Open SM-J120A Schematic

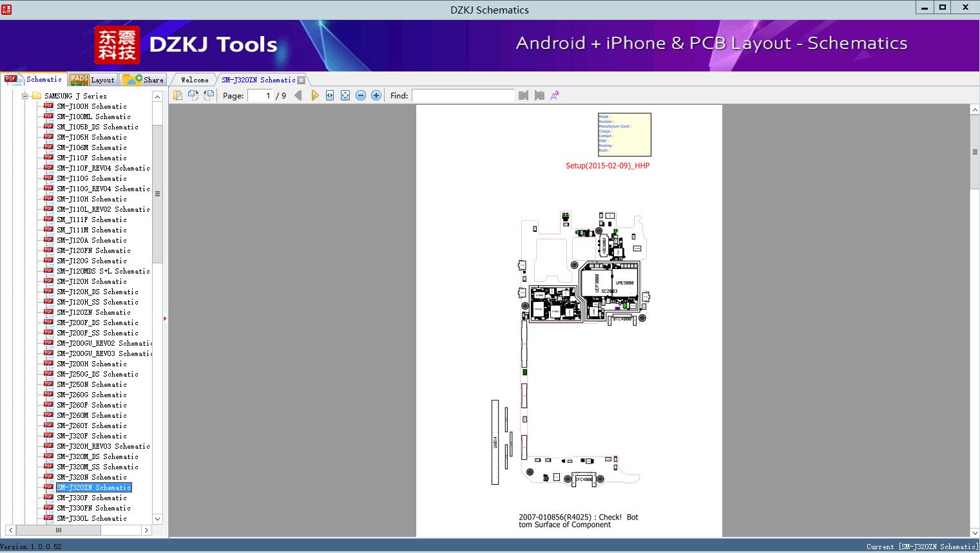pos(91,240)
